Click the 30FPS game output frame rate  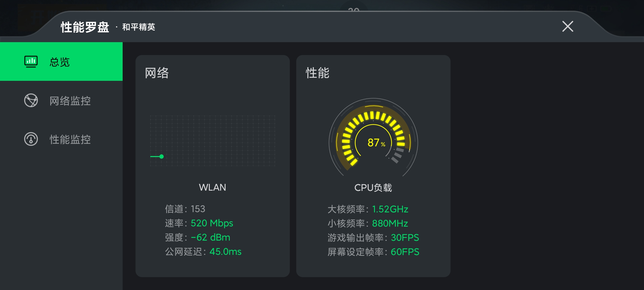click(x=405, y=238)
